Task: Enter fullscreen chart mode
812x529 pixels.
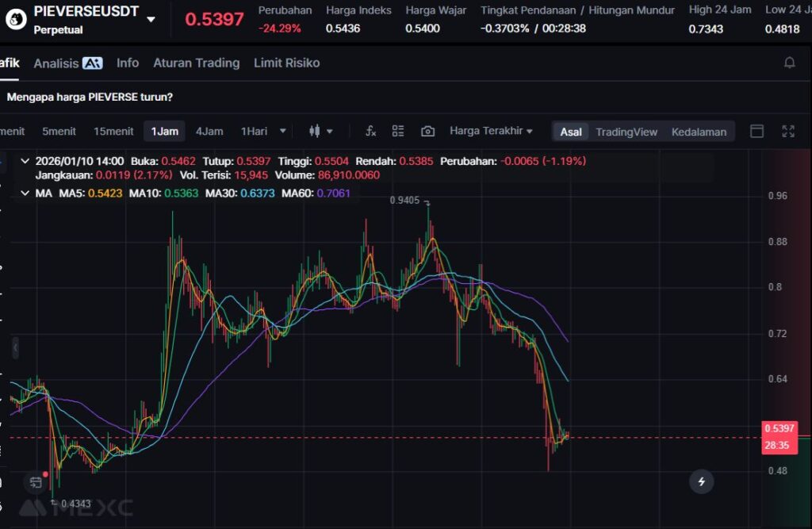Action: pyautogui.click(x=788, y=132)
